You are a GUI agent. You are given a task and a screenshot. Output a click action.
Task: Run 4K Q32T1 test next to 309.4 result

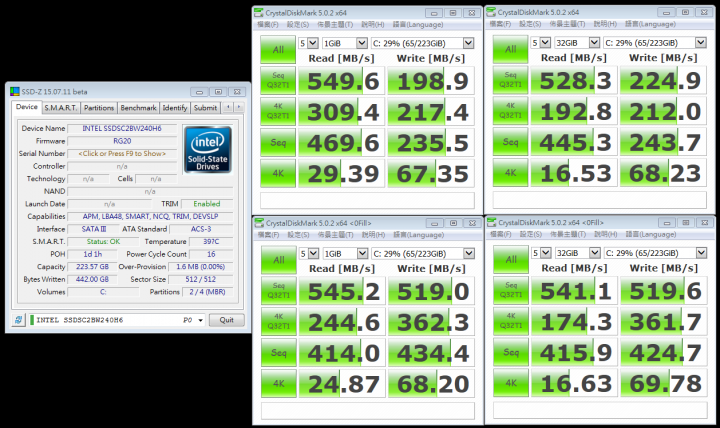[278, 112]
